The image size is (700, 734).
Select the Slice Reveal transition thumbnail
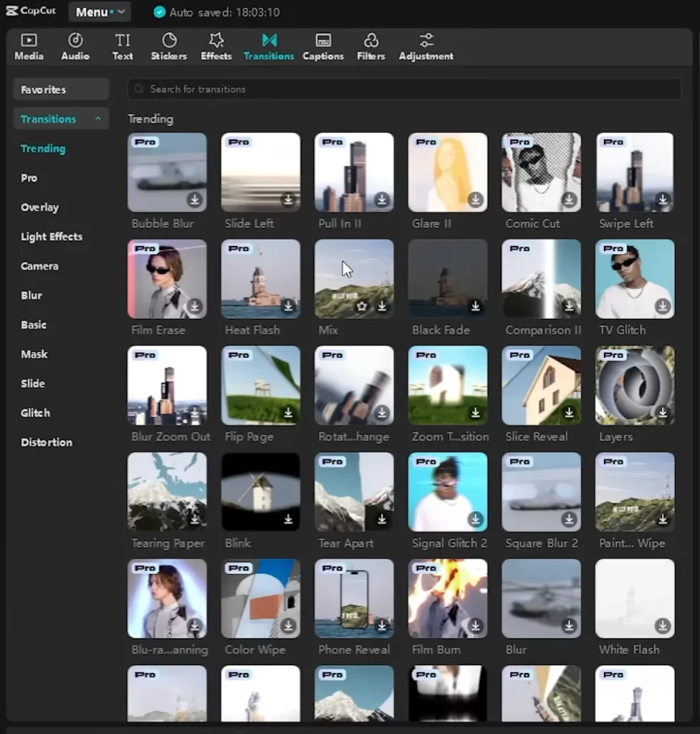[x=541, y=385]
